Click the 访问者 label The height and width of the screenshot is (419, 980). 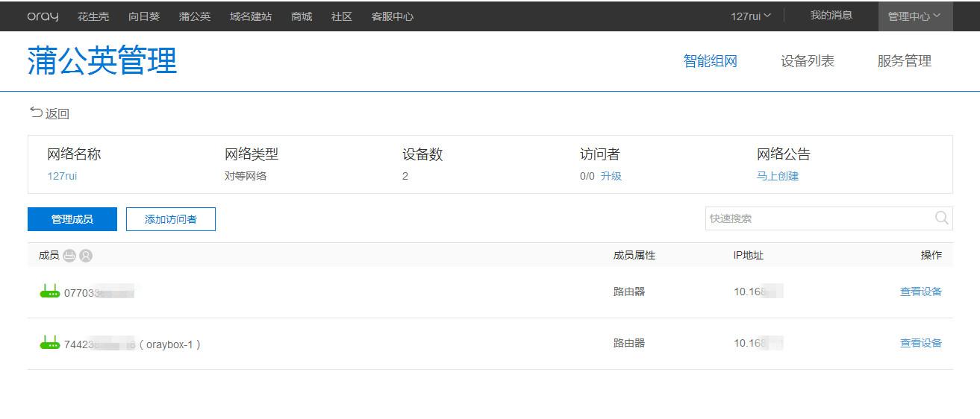tap(600, 154)
